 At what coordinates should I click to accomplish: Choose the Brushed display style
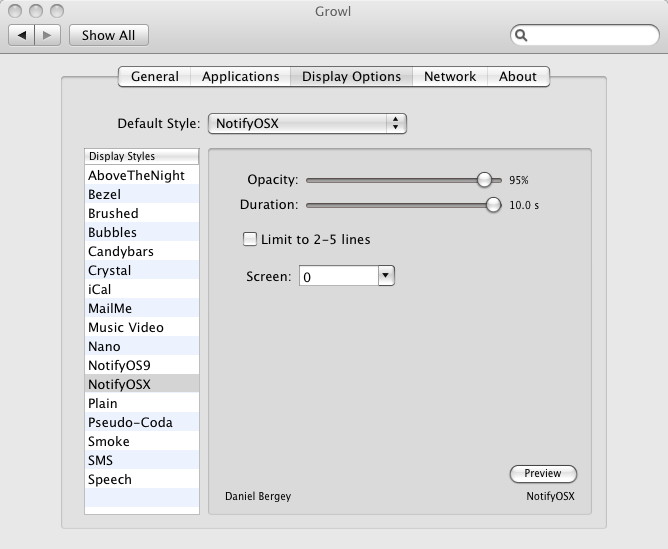pos(142,213)
